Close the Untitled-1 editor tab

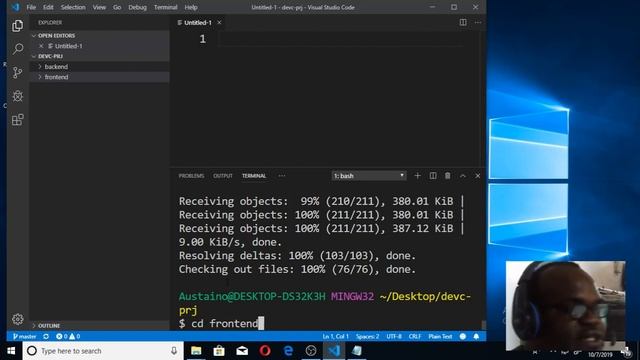pyautogui.click(x=219, y=22)
